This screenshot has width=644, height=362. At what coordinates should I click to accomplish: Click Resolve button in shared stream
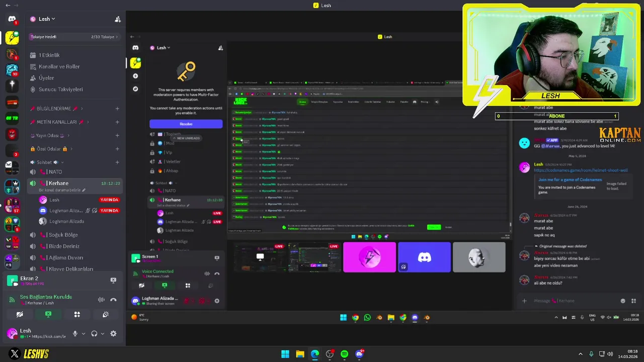[186, 124]
